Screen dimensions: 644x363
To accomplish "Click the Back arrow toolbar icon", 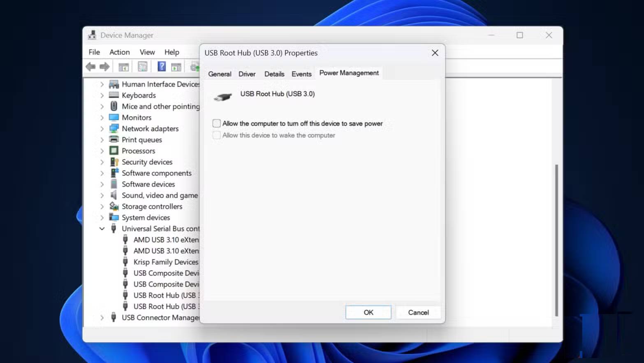I will click(90, 66).
